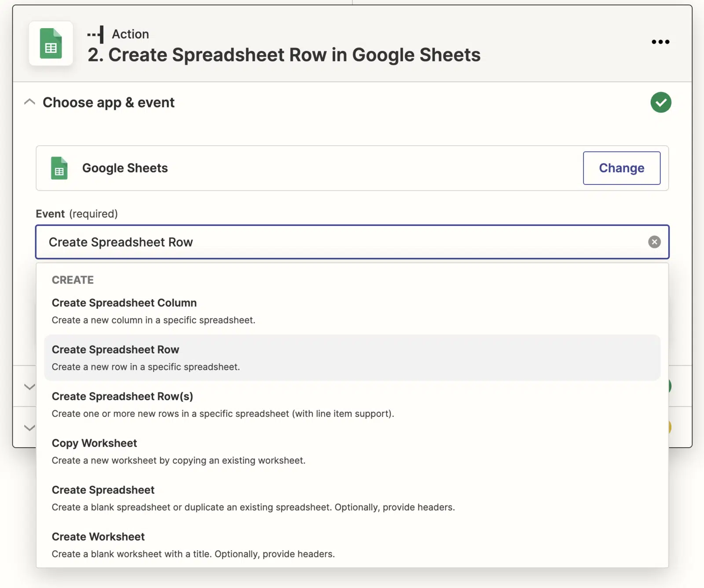Choose the Create Spreadsheet option
The width and height of the screenshot is (704, 588).
pyautogui.click(x=352, y=498)
